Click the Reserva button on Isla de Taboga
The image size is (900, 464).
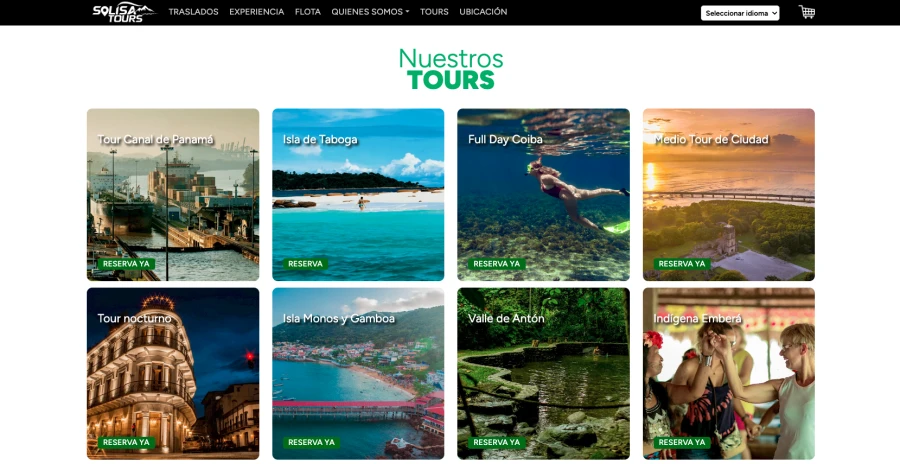click(305, 264)
